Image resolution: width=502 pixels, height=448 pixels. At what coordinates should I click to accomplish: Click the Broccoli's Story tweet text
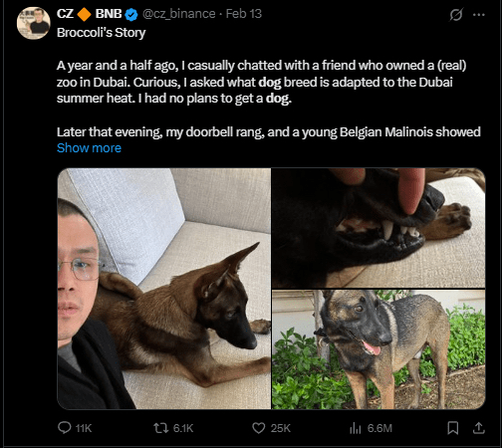pyautogui.click(x=102, y=33)
